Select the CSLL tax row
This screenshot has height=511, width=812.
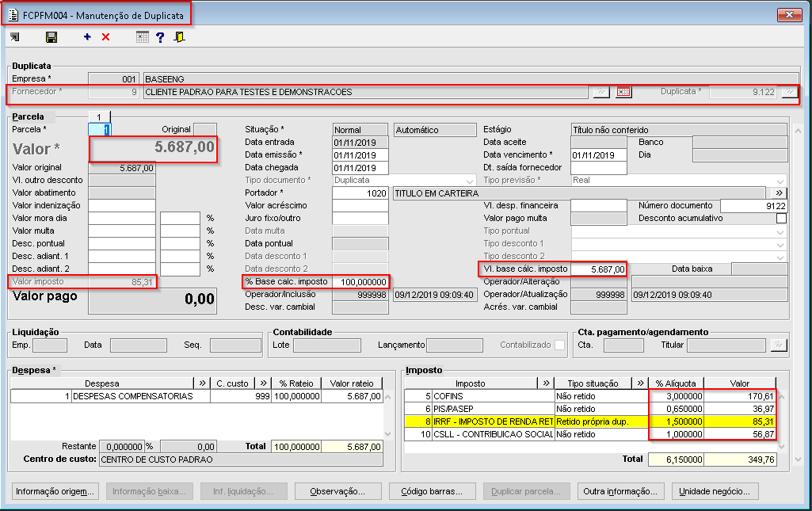[x=590, y=434]
